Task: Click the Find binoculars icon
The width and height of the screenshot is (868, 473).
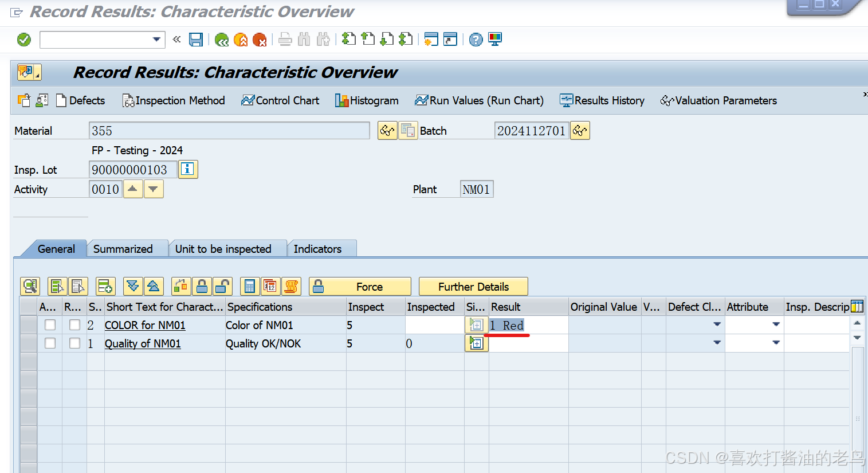Action: tap(304, 40)
